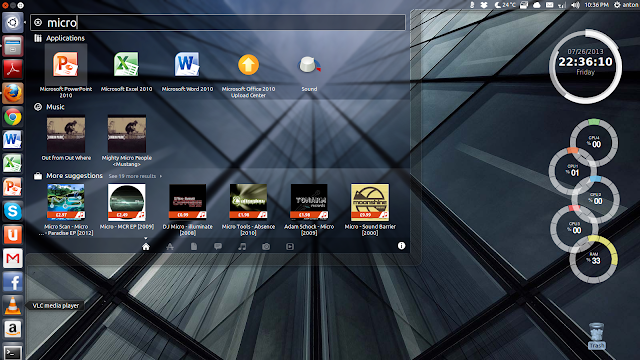Open Word from the launcher
This screenshot has height=360, width=640.
pos(13,140)
